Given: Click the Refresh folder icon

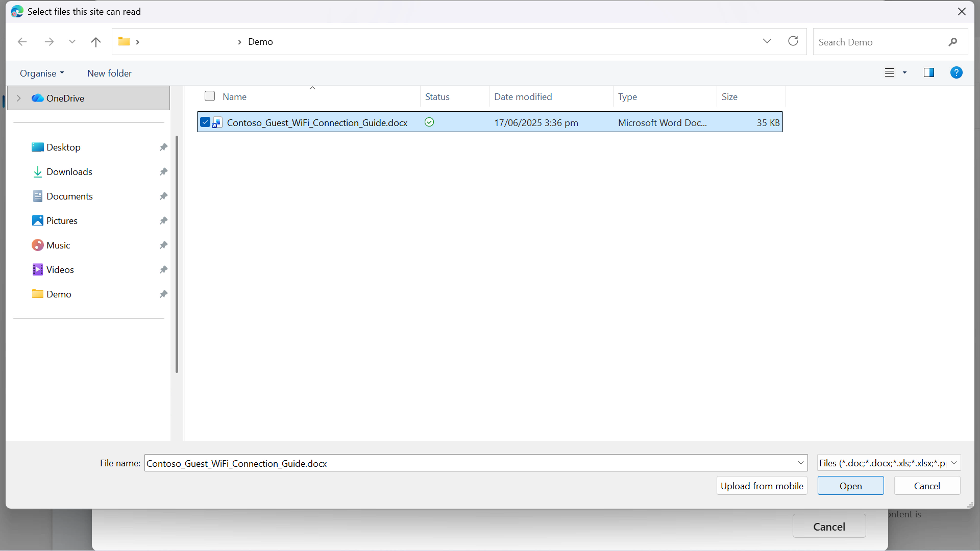Looking at the screenshot, I should (793, 41).
